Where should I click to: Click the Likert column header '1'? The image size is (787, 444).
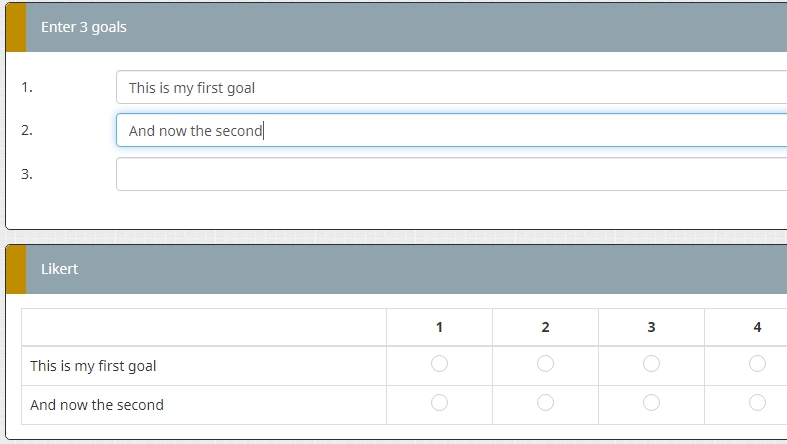click(x=439, y=327)
